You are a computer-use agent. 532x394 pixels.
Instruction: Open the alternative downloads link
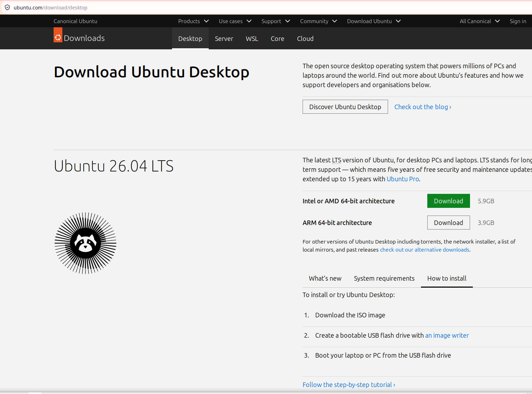pos(424,249)
